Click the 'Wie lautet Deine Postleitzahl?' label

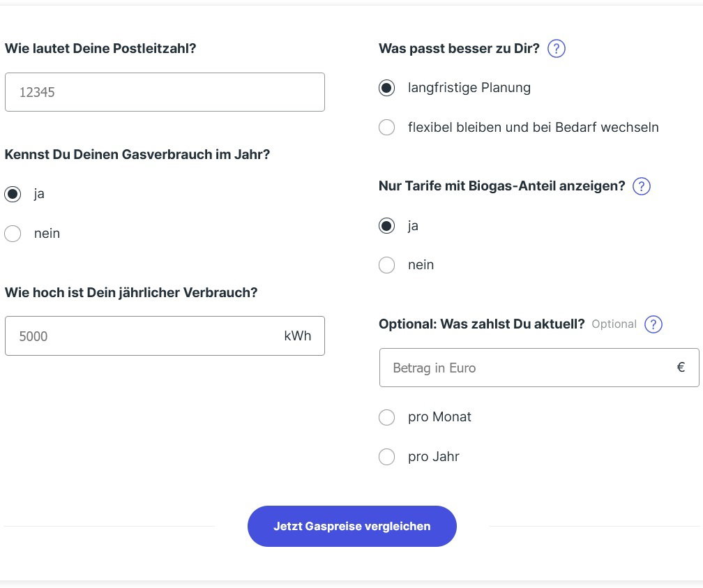pyautogui.click(x=100, y=48)
